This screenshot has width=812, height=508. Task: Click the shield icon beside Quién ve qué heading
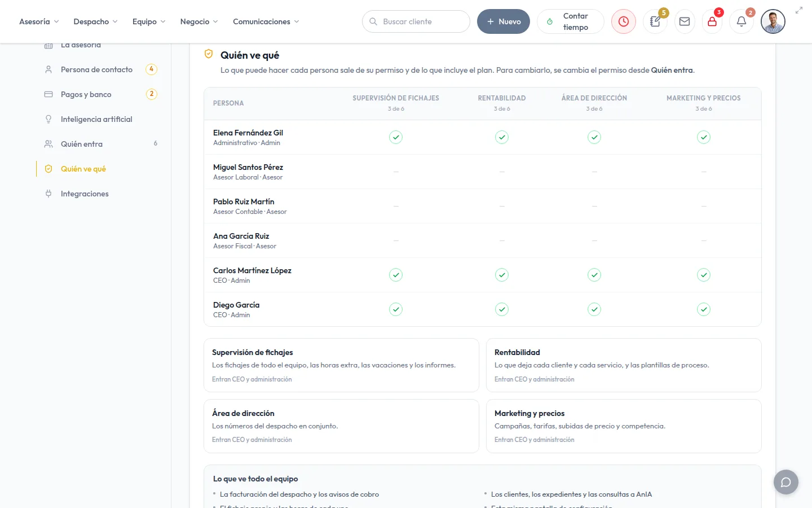click(x=209, y=54)
